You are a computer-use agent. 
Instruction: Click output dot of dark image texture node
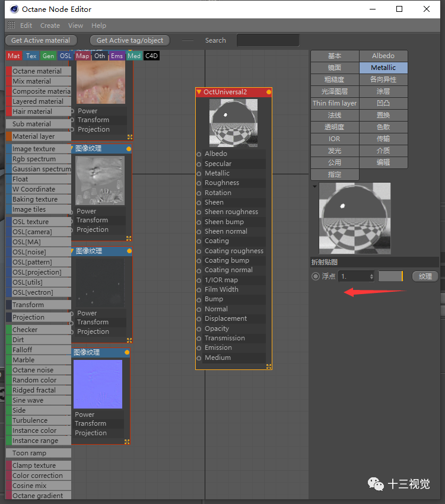pos(129,251)
